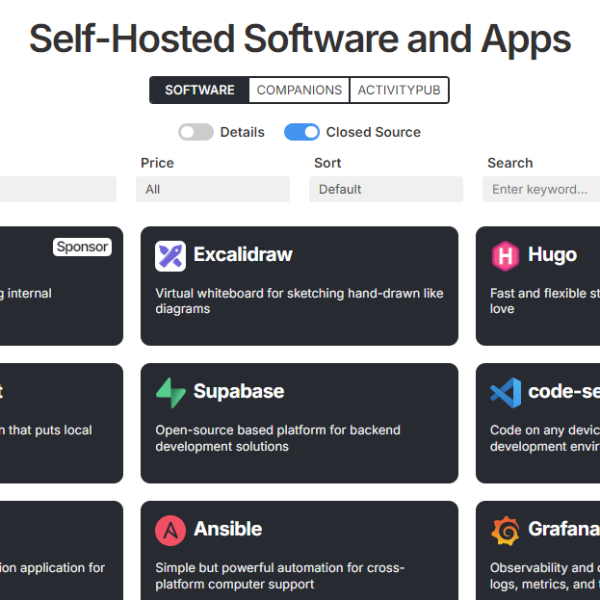
Task: Focus the Search keyword input field
Action: click(541, 189)
